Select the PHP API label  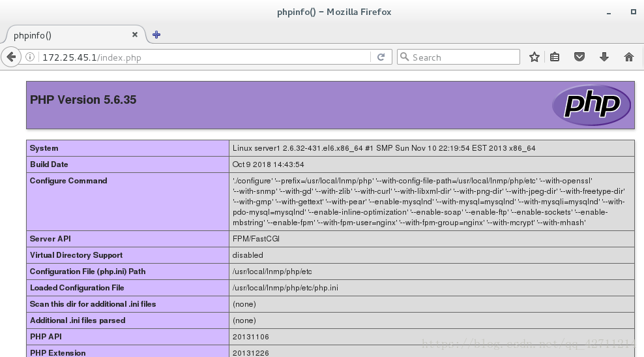tap(46, 336)
